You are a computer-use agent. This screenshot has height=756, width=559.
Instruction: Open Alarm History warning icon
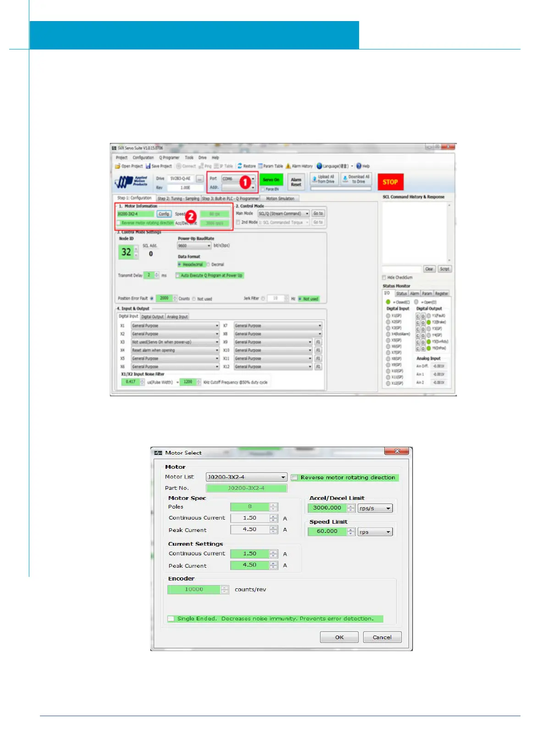tap(288, 166)
